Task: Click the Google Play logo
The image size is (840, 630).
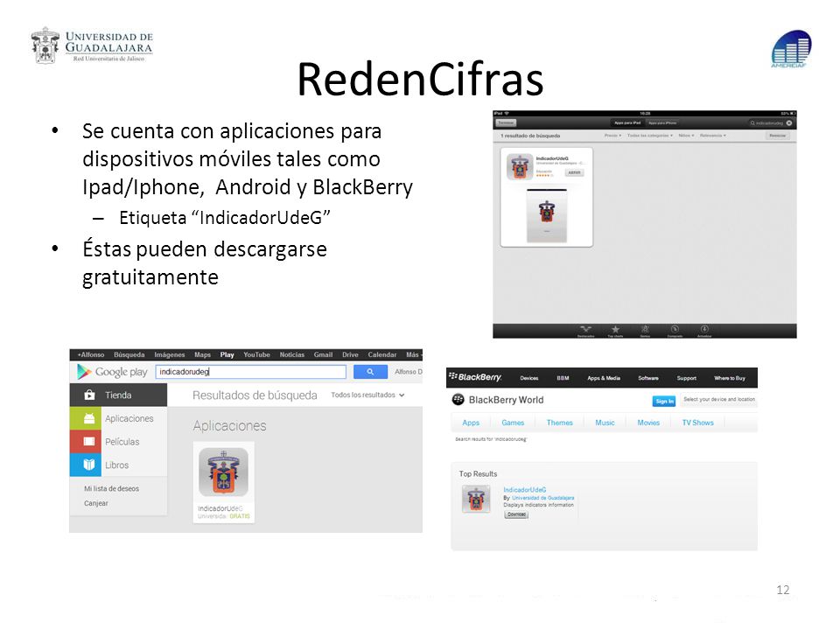Action: [112, 372]
